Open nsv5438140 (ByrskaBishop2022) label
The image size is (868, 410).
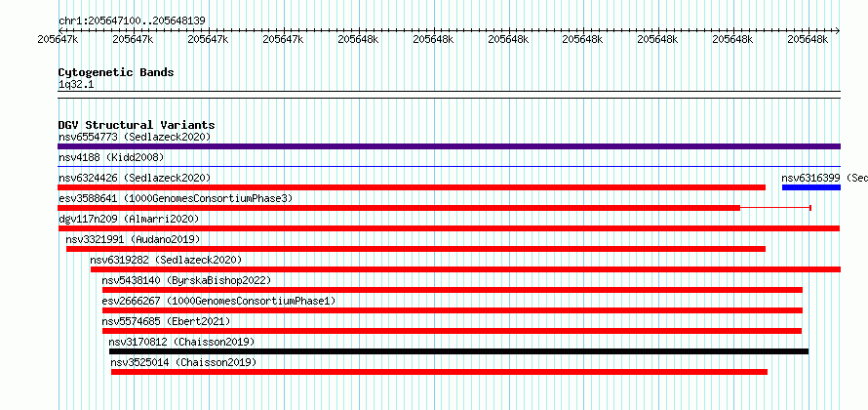[x=186, y=280]
